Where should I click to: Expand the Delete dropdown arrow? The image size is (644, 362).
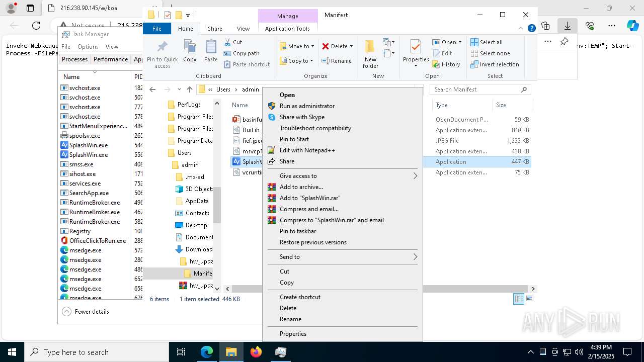(351, 46)
